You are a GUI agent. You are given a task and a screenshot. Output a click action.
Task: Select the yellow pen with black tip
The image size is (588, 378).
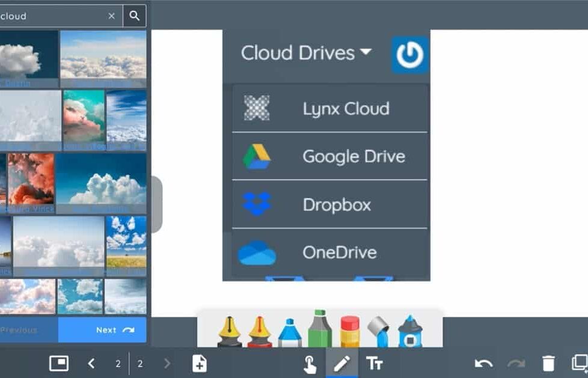click(x=230, y=332)
